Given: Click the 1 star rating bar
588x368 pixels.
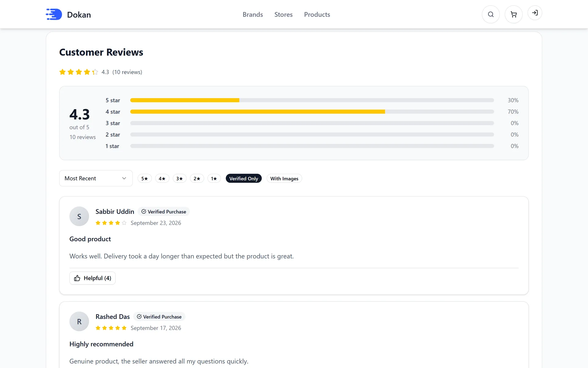Looking at the screenshot, I should coord(312,146).
